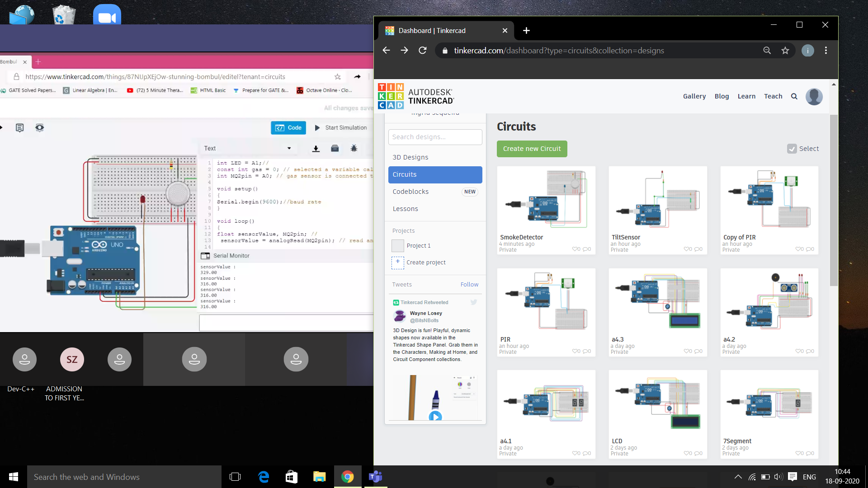
Task: Follow Tinkercad tweets link
Action: pyautogui.click(x=469, y=285)
